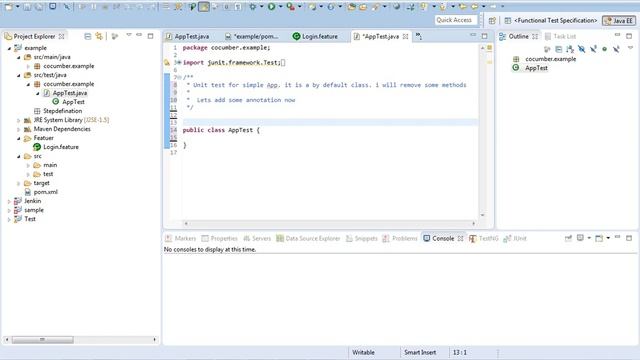Open dropdown arrow next to Debug button

coord(262,7)
